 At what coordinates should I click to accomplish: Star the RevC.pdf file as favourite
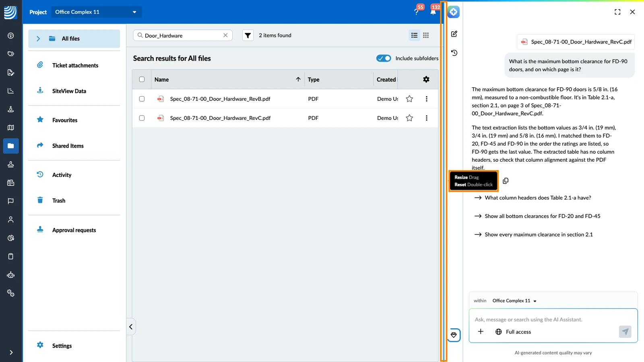(409, 118)
